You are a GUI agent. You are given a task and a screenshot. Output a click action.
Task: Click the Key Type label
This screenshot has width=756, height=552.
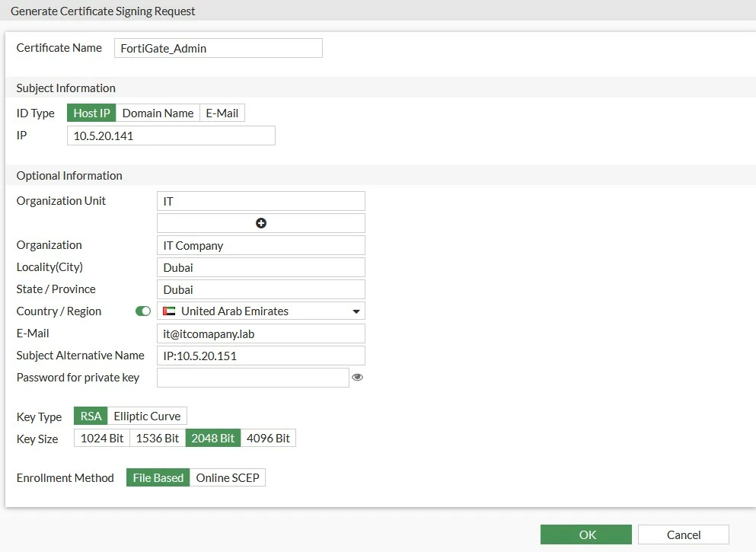pos(39,417)
